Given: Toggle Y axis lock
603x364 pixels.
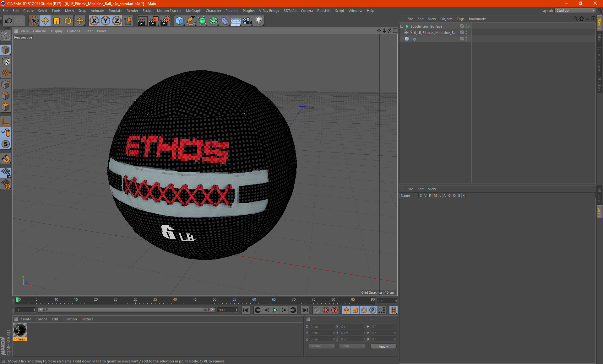Looking at the screenshot, I should (x=106, y=21).
